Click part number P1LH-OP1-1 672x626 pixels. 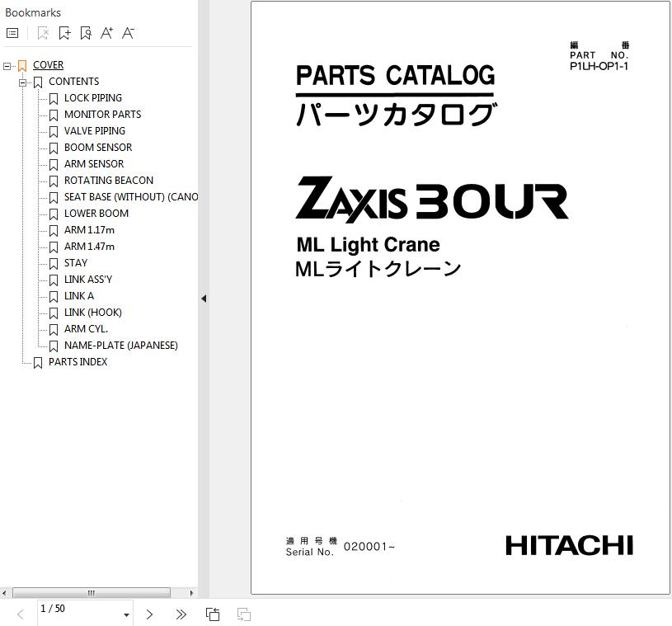coord(599,66)
